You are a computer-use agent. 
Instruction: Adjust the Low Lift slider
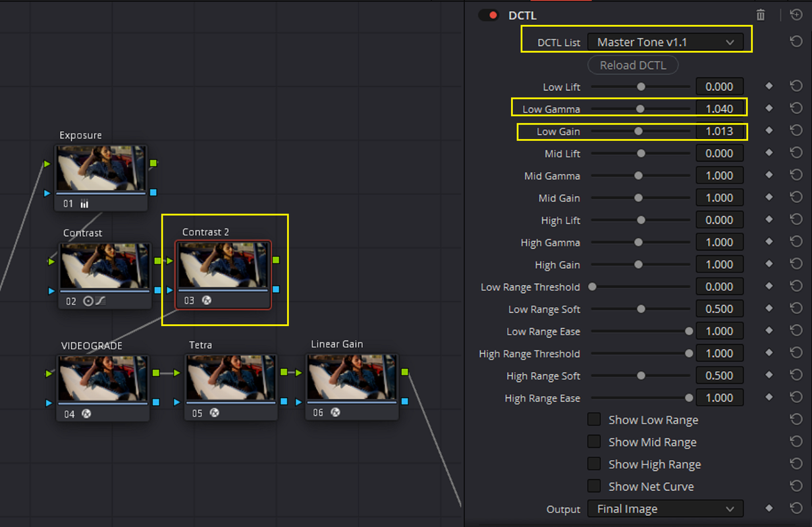641,87
